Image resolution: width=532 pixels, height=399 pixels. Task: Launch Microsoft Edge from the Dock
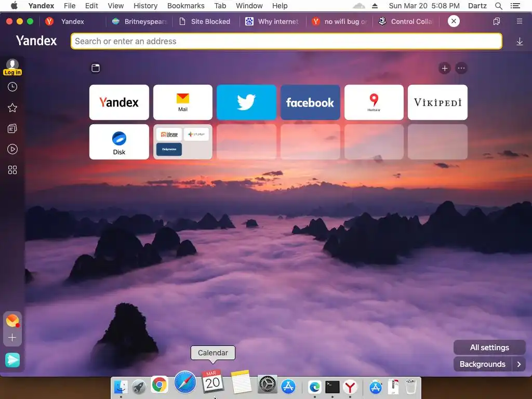pos(314,387)
